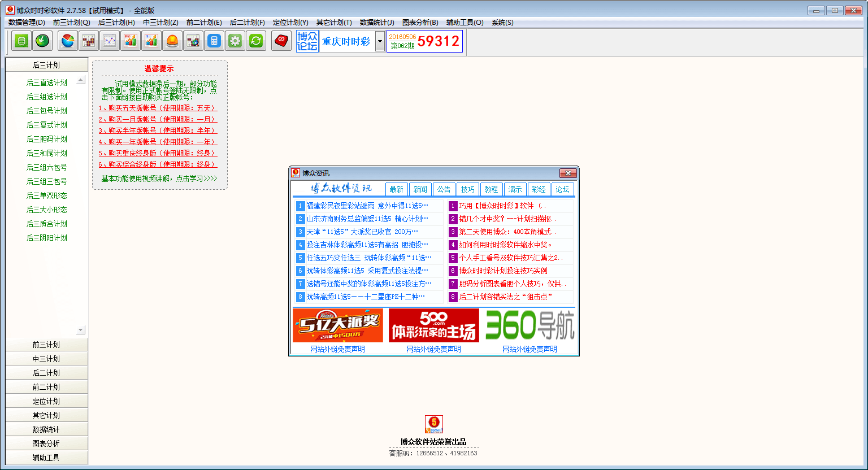Click the 重庆时时彩 combo box text
This screenshot has height=470, width=868.
(347, 41)
